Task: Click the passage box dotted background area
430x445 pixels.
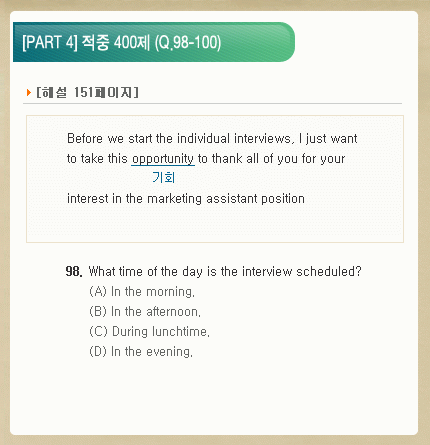Action: (x=215, y=223)
